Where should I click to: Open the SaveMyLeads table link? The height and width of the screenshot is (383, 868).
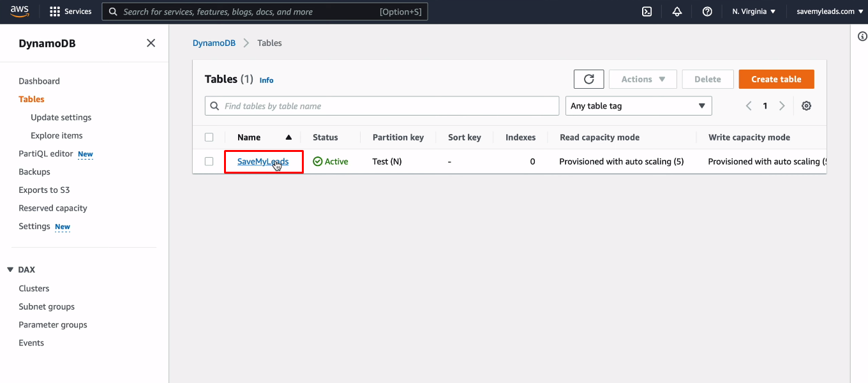pyautogui.click(x=263, y=161)
